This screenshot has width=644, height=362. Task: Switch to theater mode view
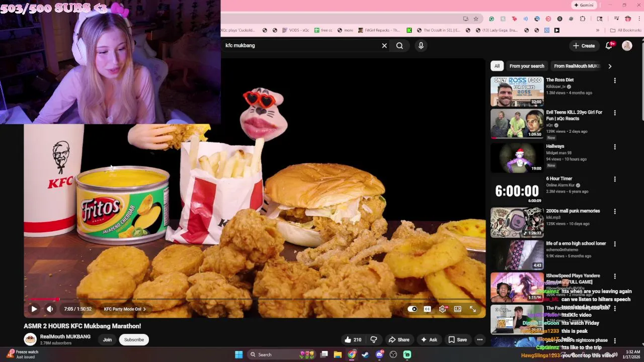coord(457,309)
